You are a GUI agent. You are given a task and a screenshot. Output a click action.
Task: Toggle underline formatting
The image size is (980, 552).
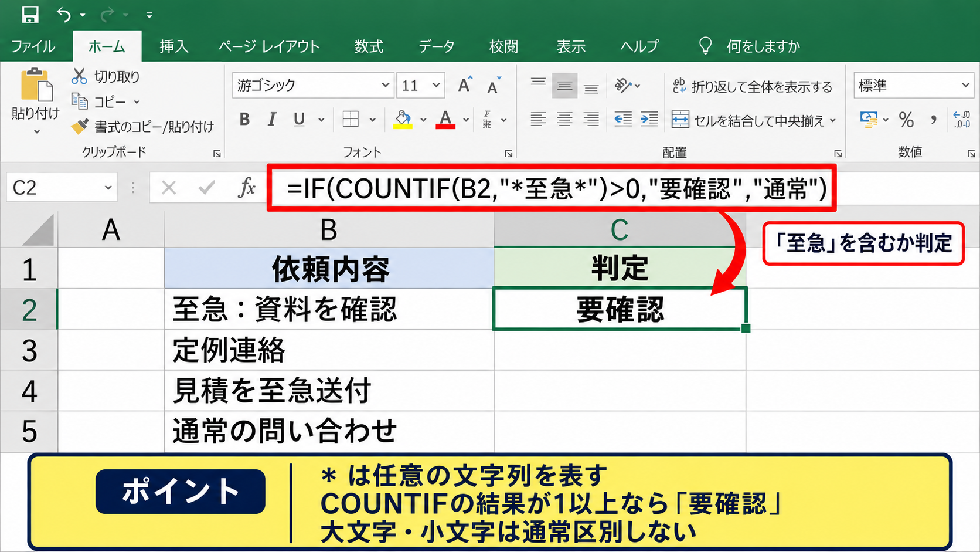(299, 120)
